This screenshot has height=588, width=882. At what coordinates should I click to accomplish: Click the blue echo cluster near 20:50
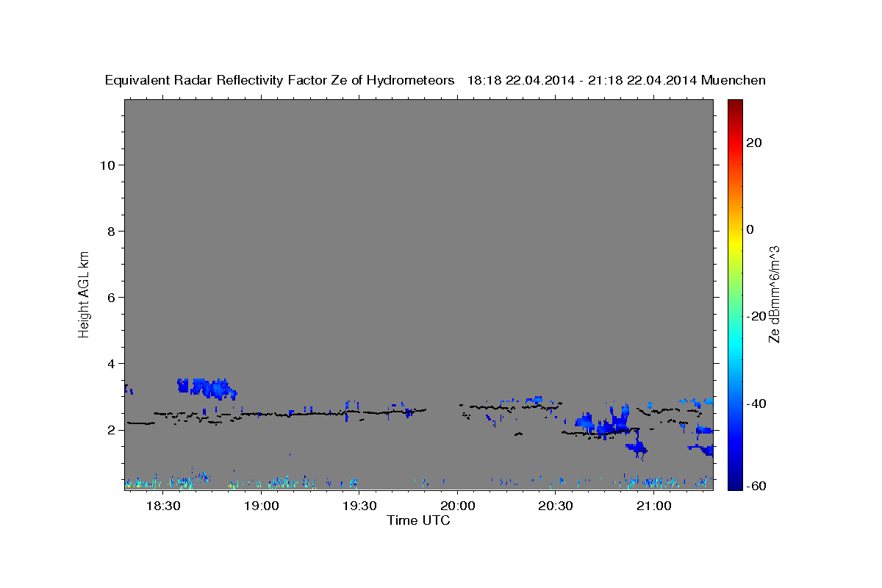point(604,424)
